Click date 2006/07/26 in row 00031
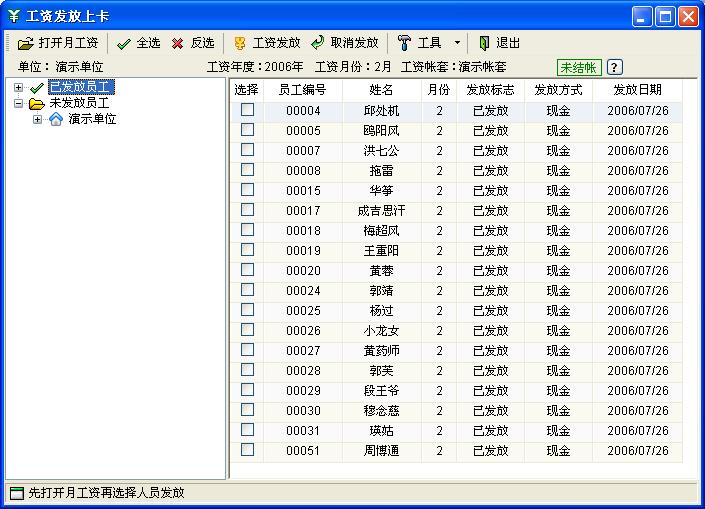The height and width of the screenshot is (509, 705). (638, 431)
